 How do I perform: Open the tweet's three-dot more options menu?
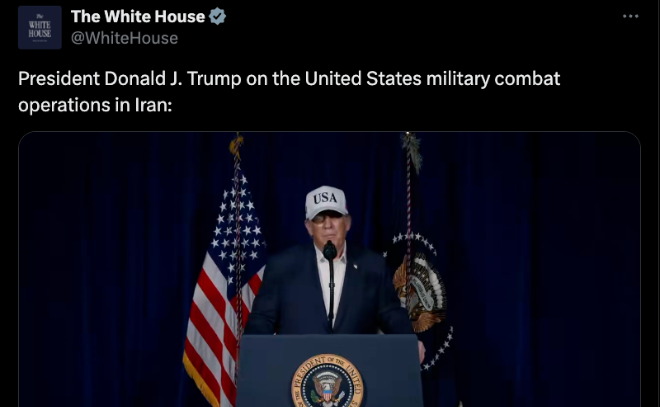631,16
